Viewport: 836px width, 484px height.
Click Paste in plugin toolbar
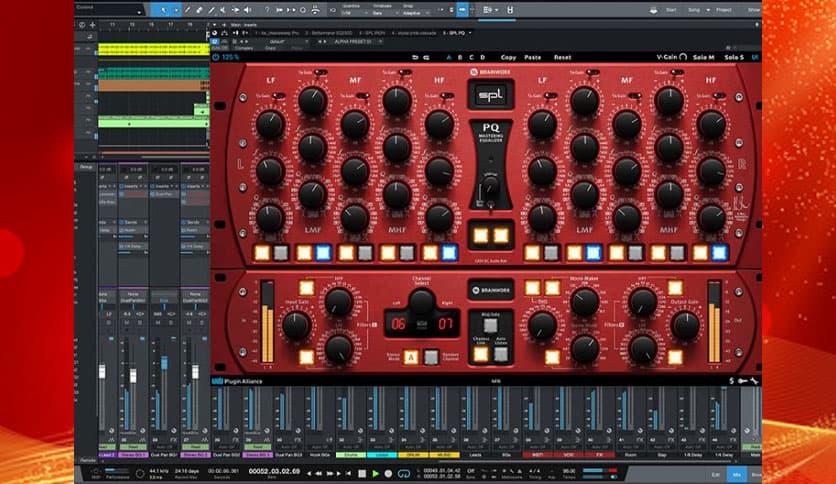tap(533, 57)
